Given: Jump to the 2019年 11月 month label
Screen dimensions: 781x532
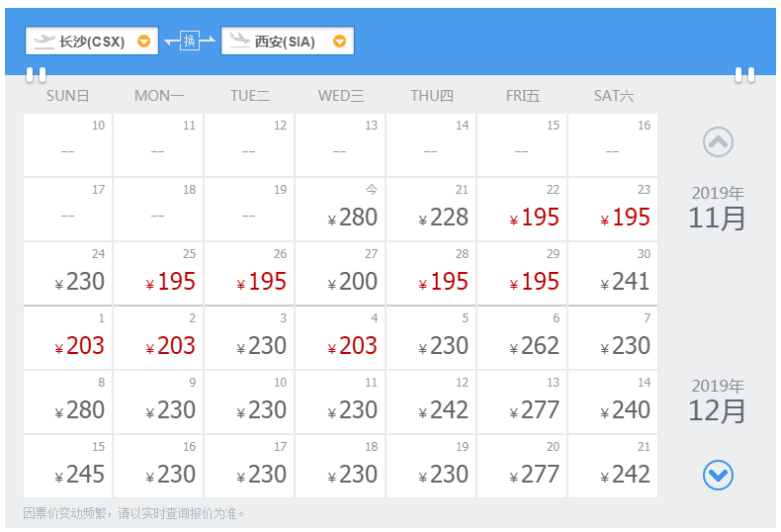Looking at the screenshot, I should (x=718, y=209).
